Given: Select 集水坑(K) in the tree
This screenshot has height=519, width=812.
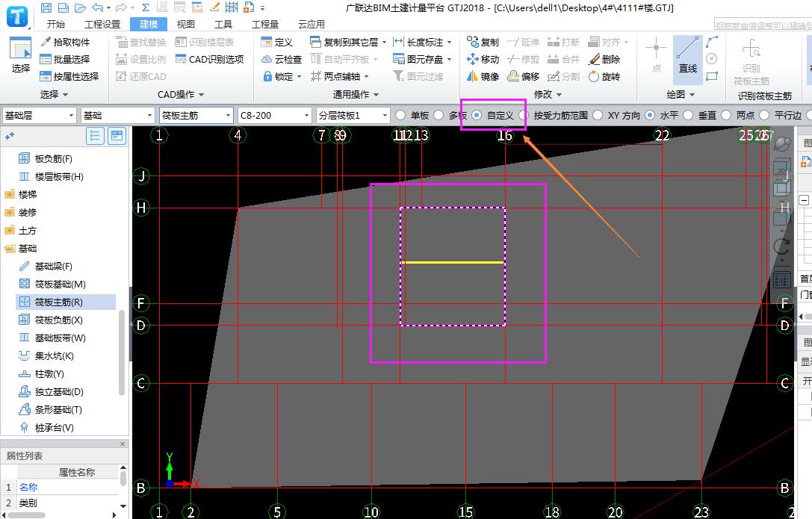Looking at the screenshot, I should pos(54,356).
